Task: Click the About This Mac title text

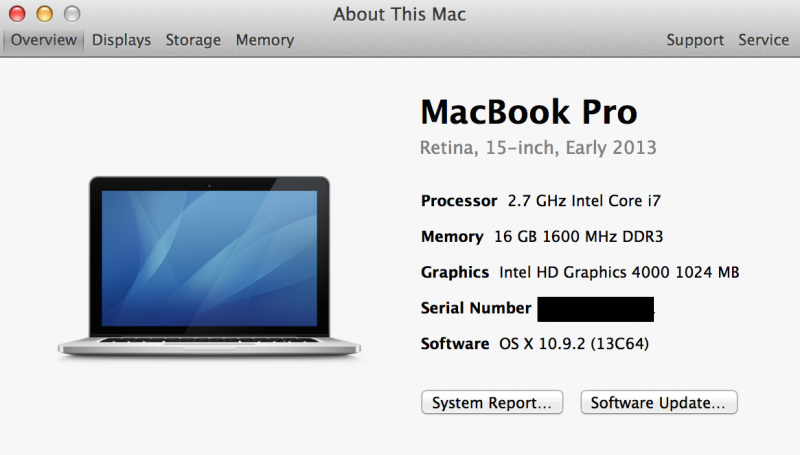Action: (x=399, y=14)
